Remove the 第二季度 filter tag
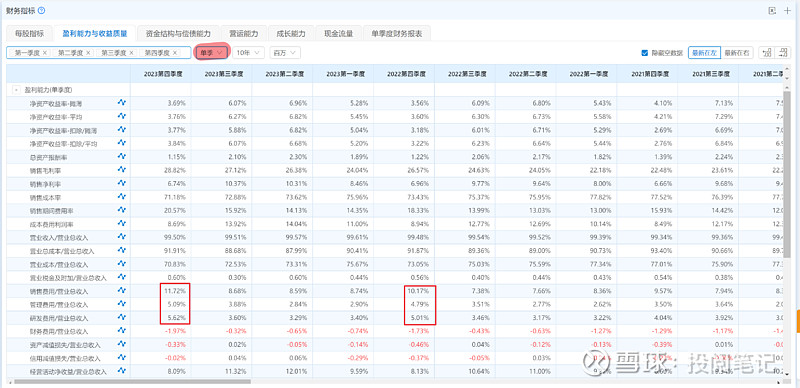This screenshot has width=800, height=388. (x=88, y=53)
